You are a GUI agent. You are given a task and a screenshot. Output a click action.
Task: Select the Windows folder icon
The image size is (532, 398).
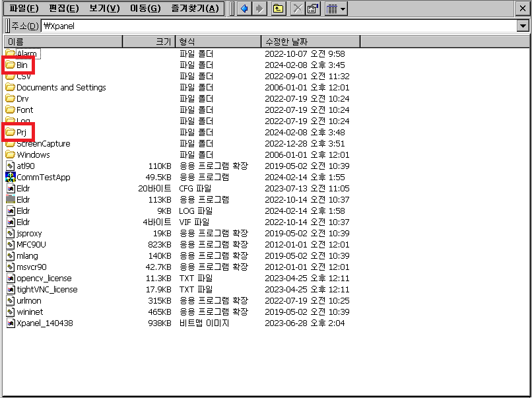coord(10,154)
